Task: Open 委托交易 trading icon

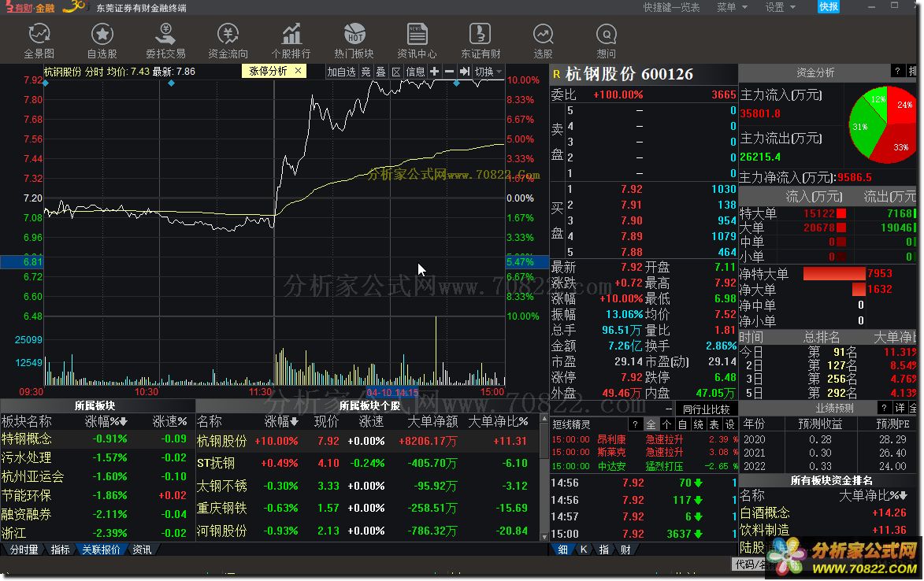Action: (165, 41)
